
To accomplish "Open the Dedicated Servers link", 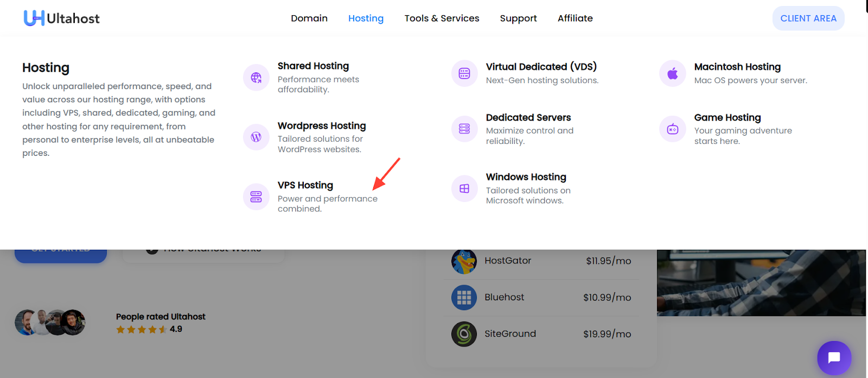I will (528, 117).
